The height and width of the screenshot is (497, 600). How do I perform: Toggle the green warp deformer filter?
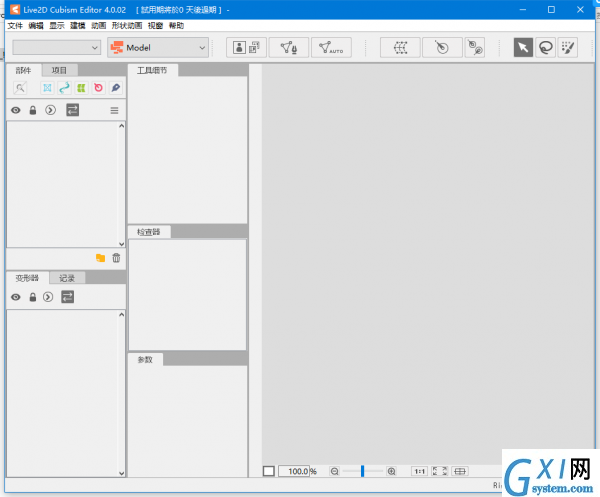(81, 88)
